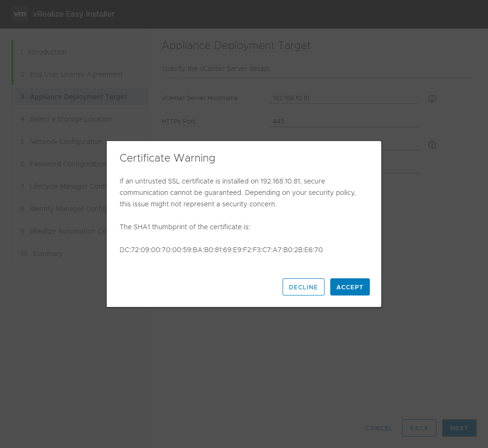The image size is (488, 448).
Task: Click the vRealize Easy Installer title text
Action: tap(74, 14)
